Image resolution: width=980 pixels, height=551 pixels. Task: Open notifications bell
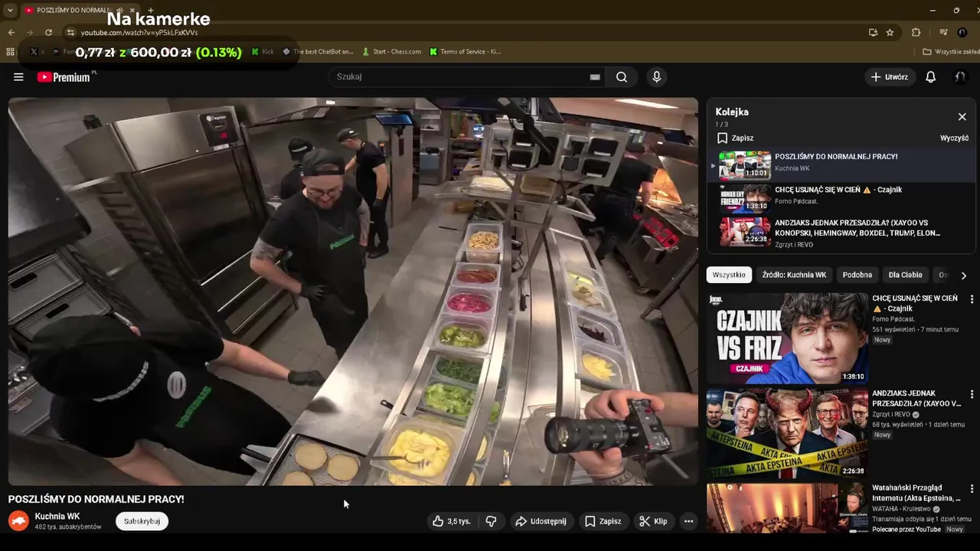[931, 77]
